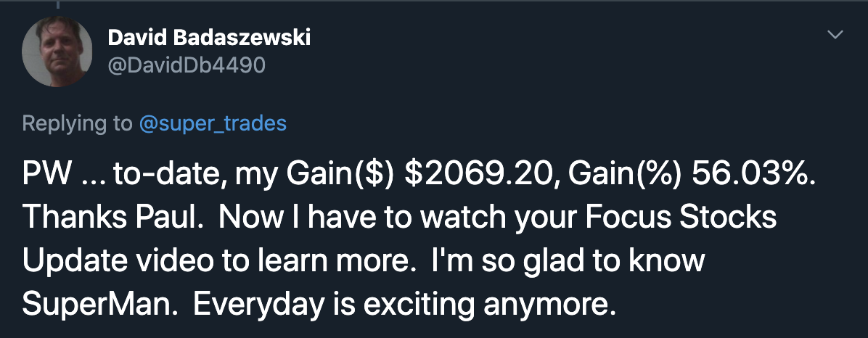Viewport: 868px width, 338px height.
Task: Open the tweet options chevron menu
Action: (x=836, y=35)
